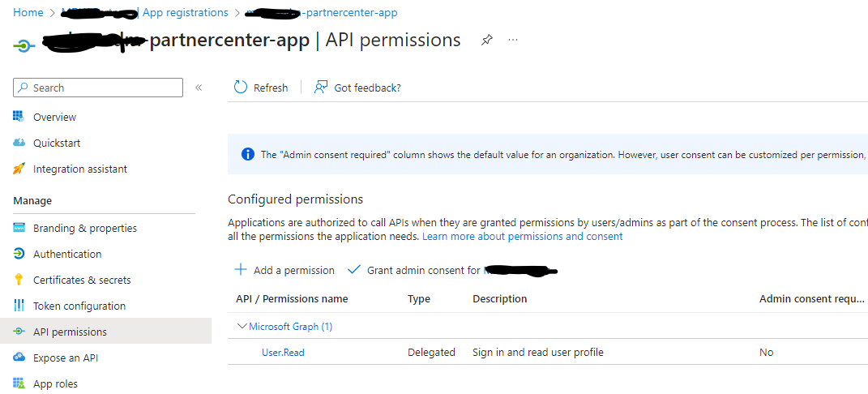Click the plus icon for Add a permission

(241, 269)
